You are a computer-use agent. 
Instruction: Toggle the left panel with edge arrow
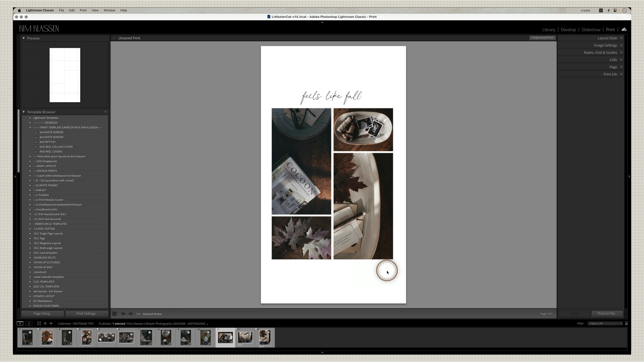[15, 177]
